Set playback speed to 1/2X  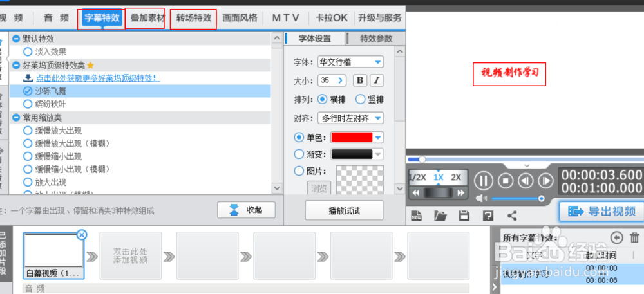(x=418, y=178)
